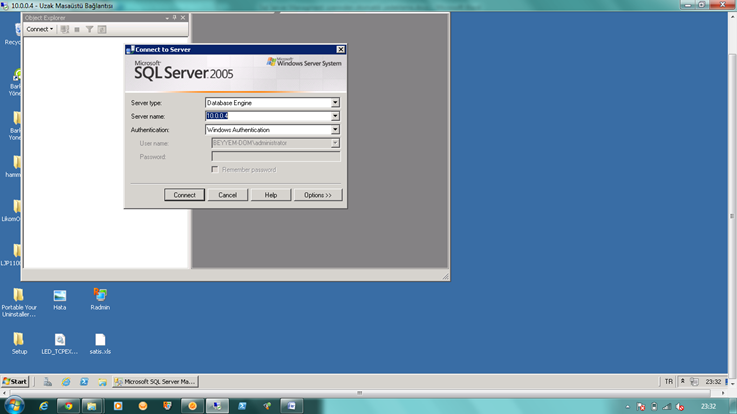Select the satis.xls file icon
Viewport: 737px width, 414px height.
(x=100, y=343)
